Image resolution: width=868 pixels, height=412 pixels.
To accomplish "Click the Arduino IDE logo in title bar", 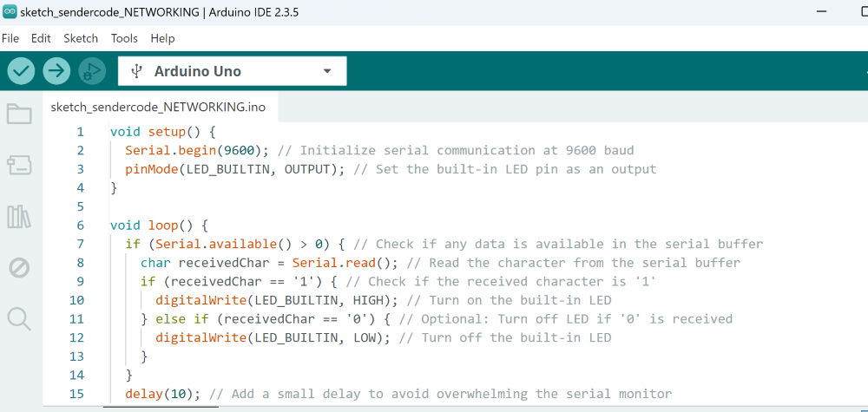I will click(x=10, y=12).
